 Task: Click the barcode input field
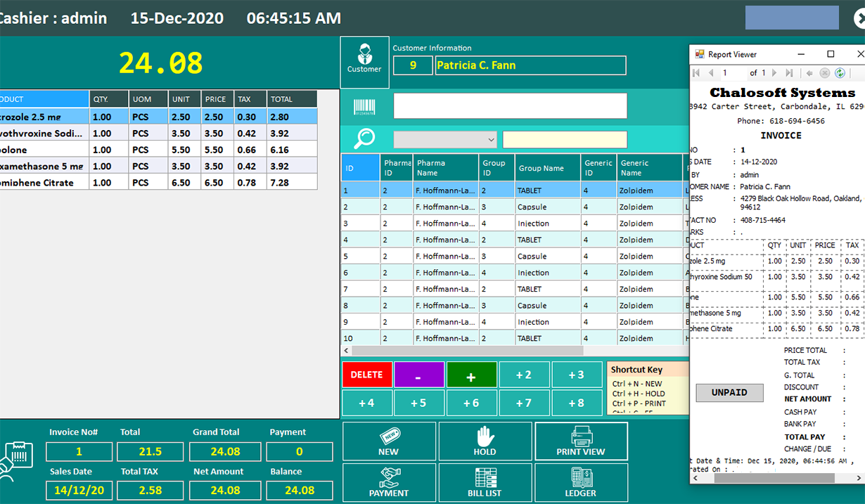[x=510, y=106]
